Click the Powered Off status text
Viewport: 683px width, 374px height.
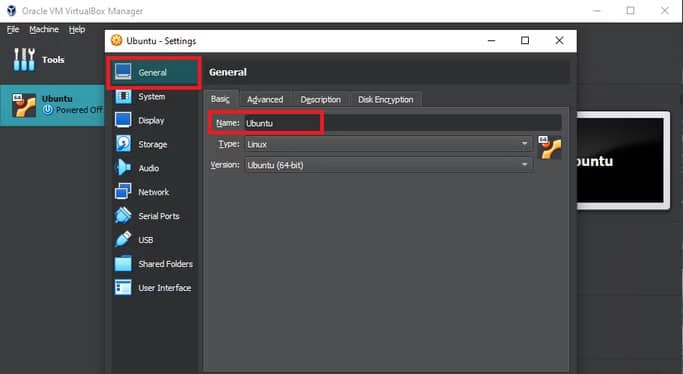click(79, 110)
